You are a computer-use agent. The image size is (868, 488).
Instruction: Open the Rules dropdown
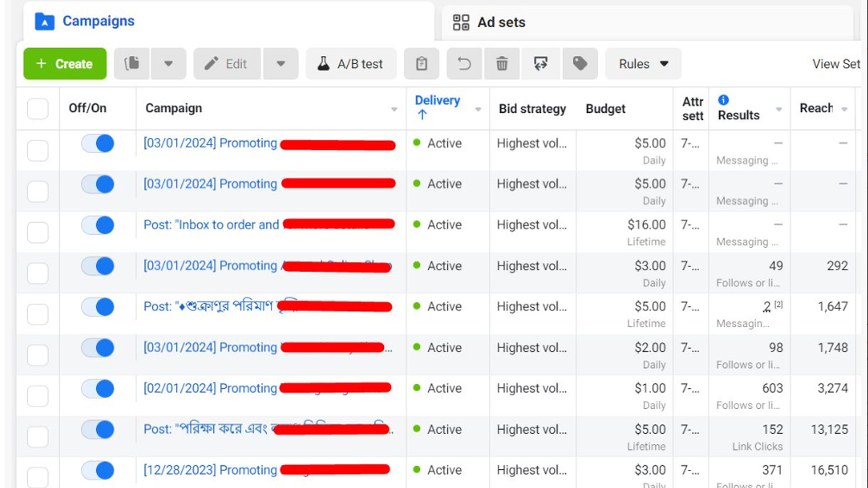tap(643, 64)
